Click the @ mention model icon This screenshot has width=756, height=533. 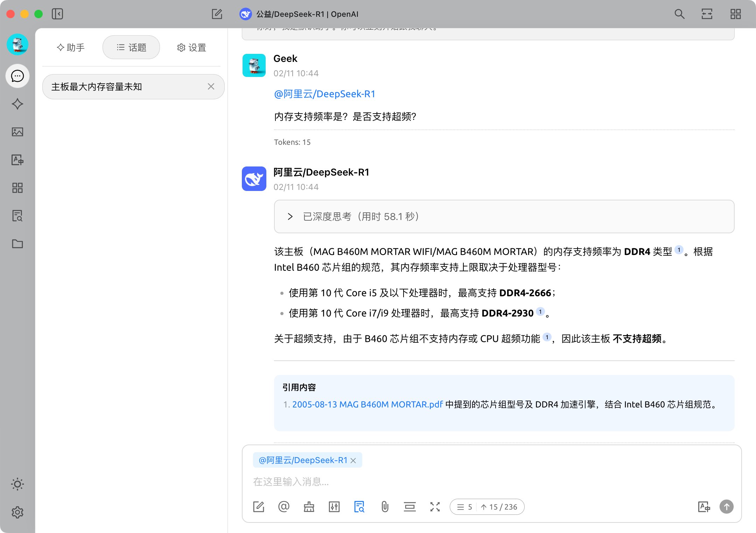point(284,507)
